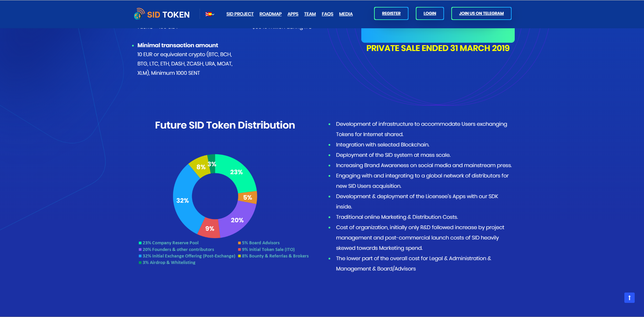Click legend text '23% Company Reserve Pool'
644x317 pixels.
(x=171, y=243)
